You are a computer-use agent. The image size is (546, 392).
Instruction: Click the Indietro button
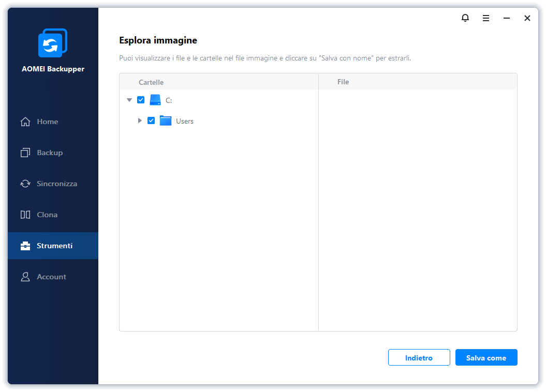(x=419, y=357)
